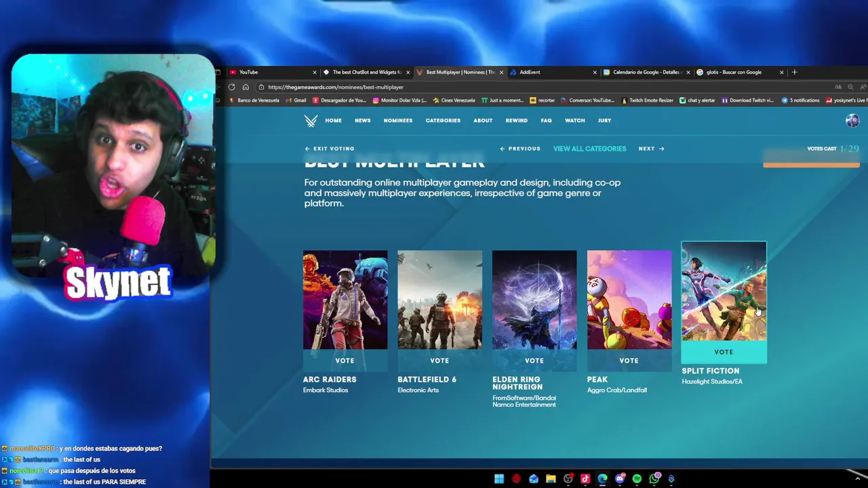This screenshot has width=868, height=488.
Task: Open HOME in site navigation
Action: [333, 121]
